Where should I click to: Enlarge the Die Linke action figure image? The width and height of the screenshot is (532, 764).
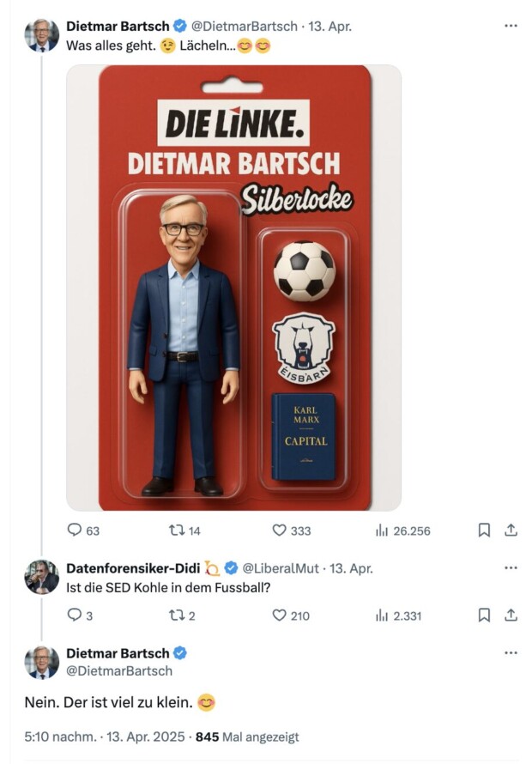click(x=233, y=288)
